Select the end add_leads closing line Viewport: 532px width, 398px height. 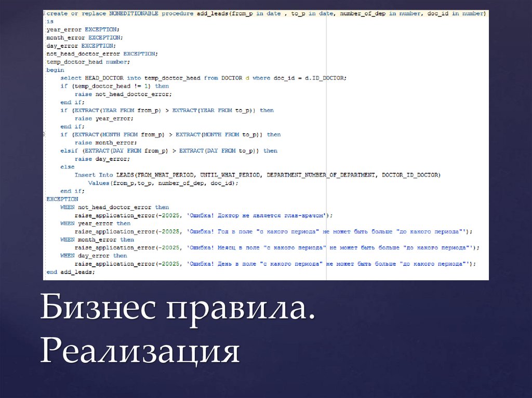pyautogui.click(x=70, y=271)
